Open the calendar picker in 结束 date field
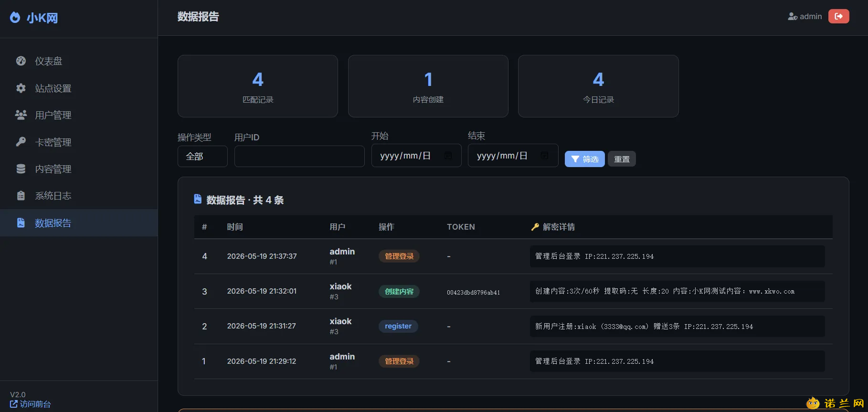 point(545,156)
